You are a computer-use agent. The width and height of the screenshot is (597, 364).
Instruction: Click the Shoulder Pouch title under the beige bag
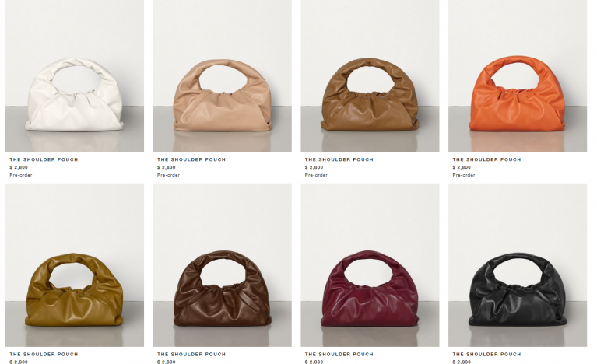click(191, 159)
